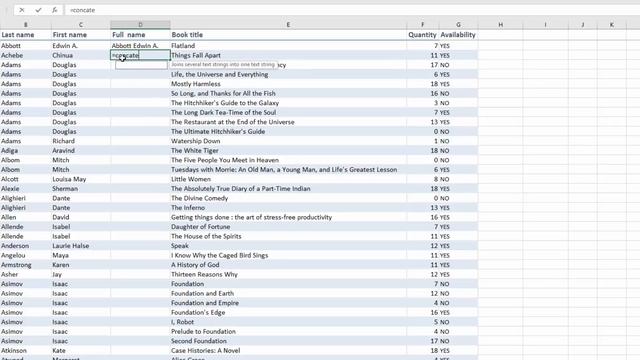Select column G header

pyautogui.click(x=458, y=24)
